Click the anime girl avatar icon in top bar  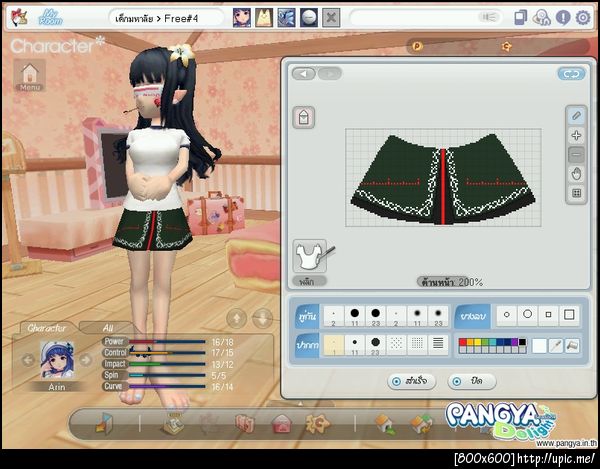pyautogui.click(x=242, y=18)
